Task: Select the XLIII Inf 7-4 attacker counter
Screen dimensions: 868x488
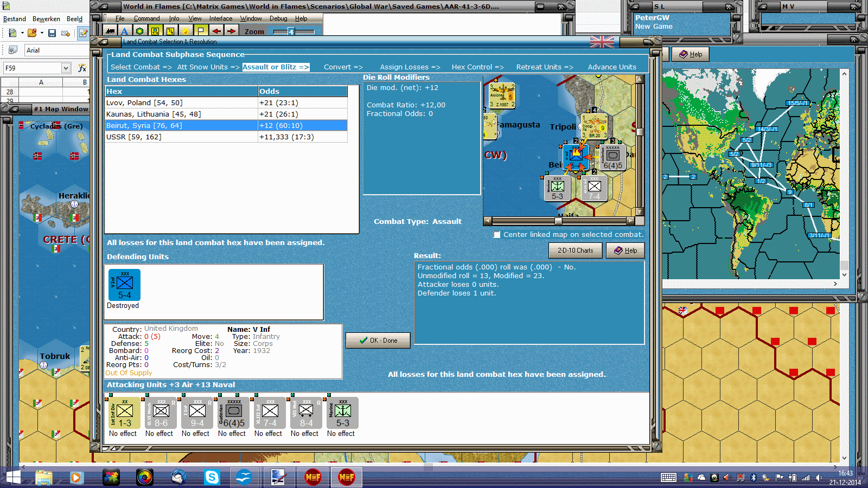Action: pos(269,413)
